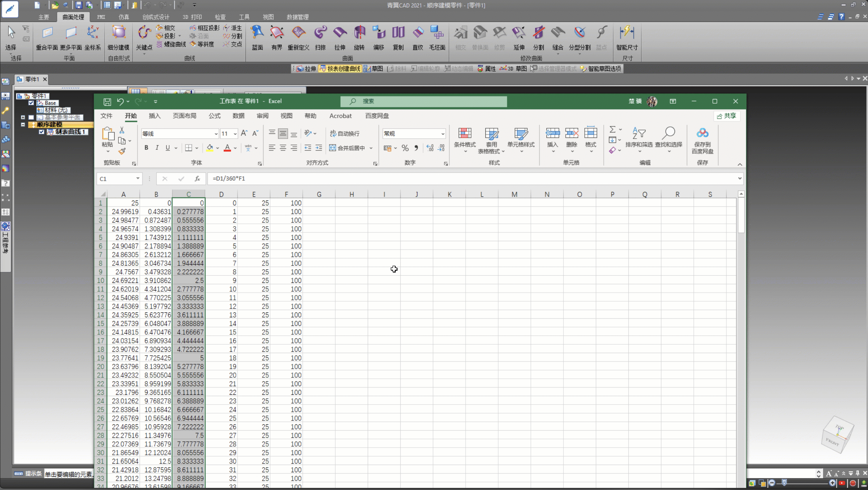Image resolution: width=868 pixels, height=490 pixels.
Task: Expand the formula bar
Action: [740, 178]
